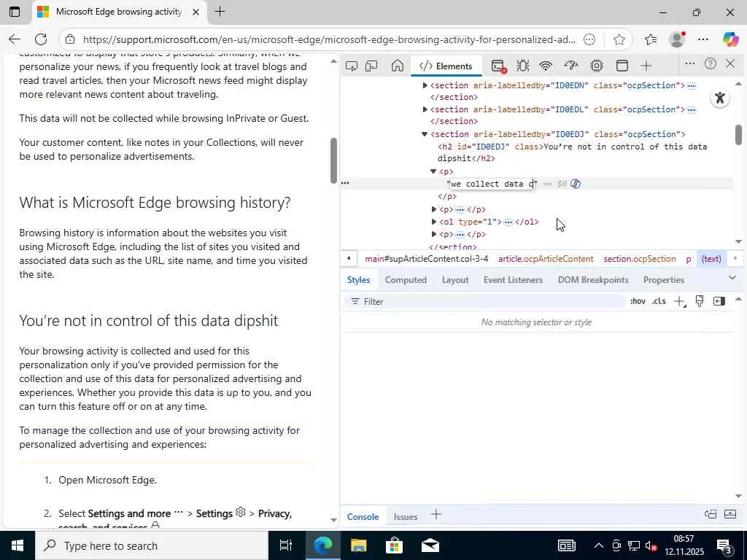Open Windows Start menu
This screenshot has height=560, width=747.
point(18,545)
